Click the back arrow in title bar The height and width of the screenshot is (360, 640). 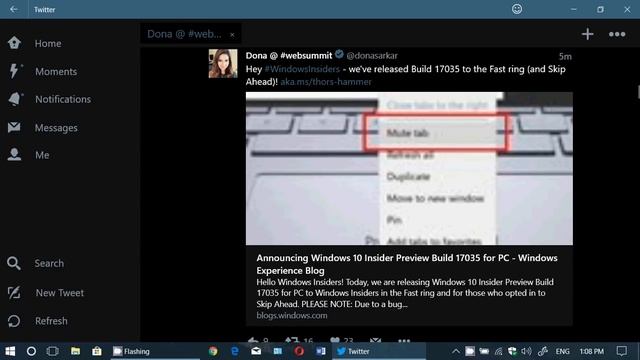click(x=14, y=9)
